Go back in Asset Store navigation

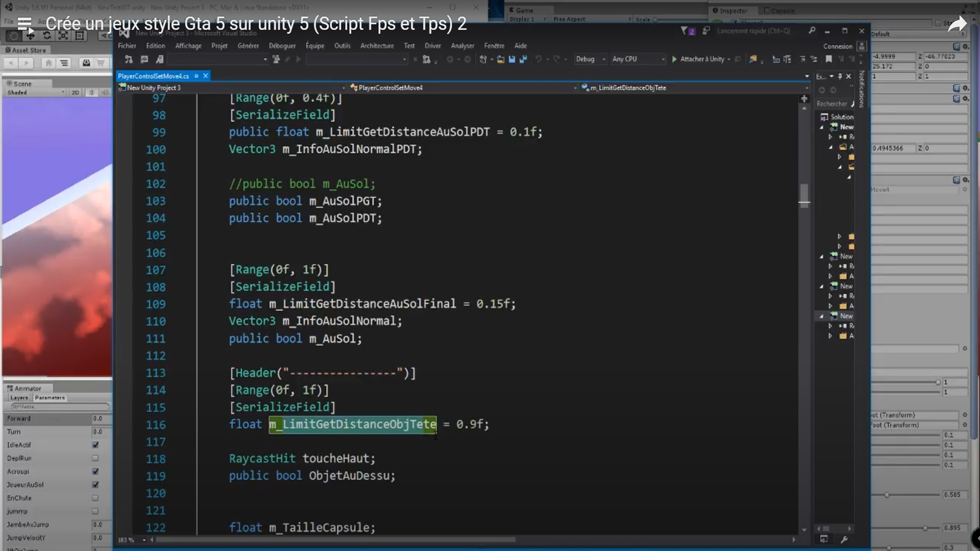click(x=11, y=63)
